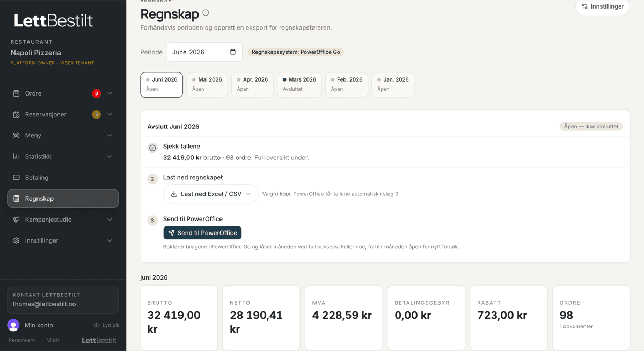Open Innstillinger button at top right

(602, 7)
